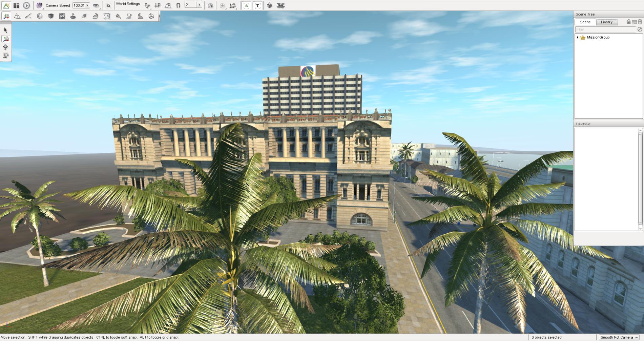The width and height of the screenshot is (644, 341).
Task: Start playing the level
Action: click(26, 5)
